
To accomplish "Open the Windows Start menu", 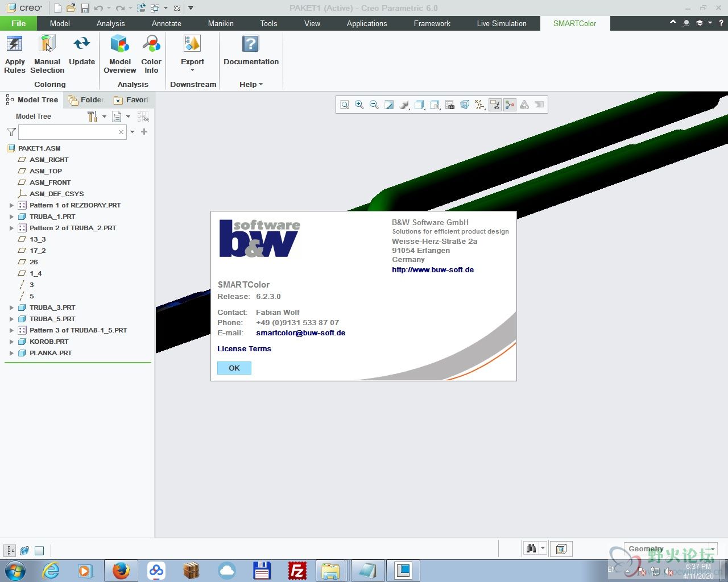I will (15, 570).
